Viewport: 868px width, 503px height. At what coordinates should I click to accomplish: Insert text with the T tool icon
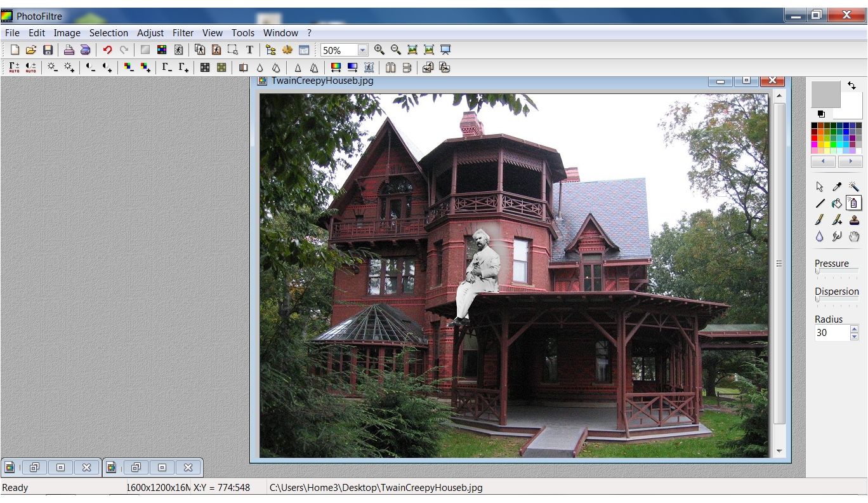click(249, 50)
